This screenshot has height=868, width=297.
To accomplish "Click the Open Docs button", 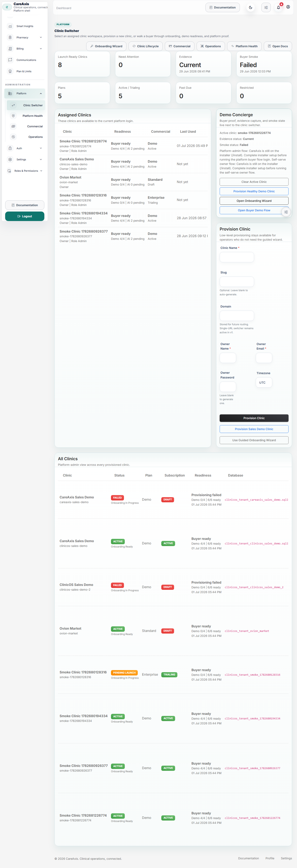I will tap(278, 46).
